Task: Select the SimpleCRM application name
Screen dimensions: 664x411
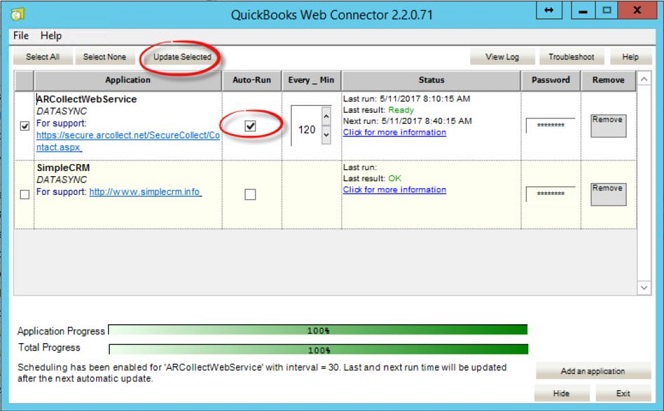Action: point(63,168)
